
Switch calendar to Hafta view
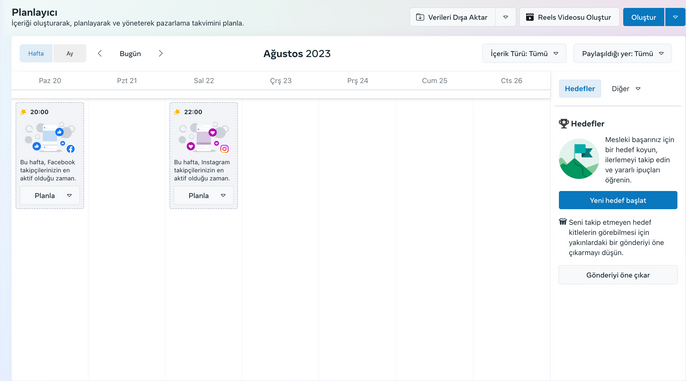(36, 53)
